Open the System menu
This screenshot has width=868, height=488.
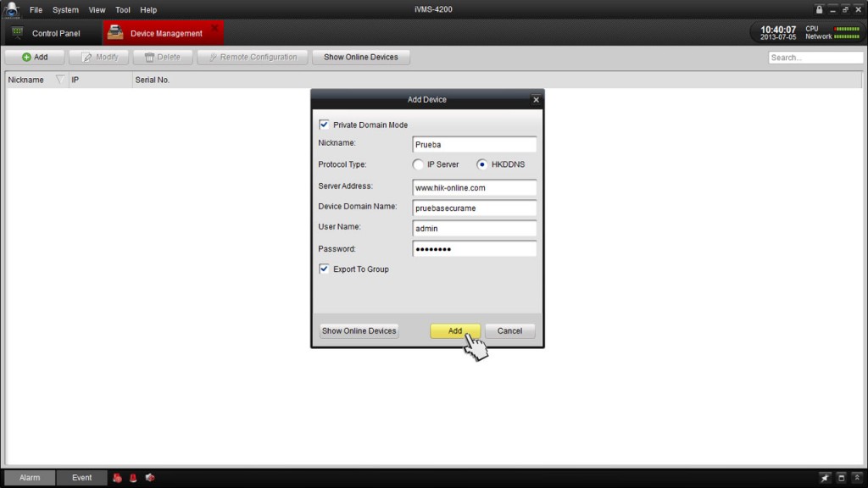pos(65,10)
